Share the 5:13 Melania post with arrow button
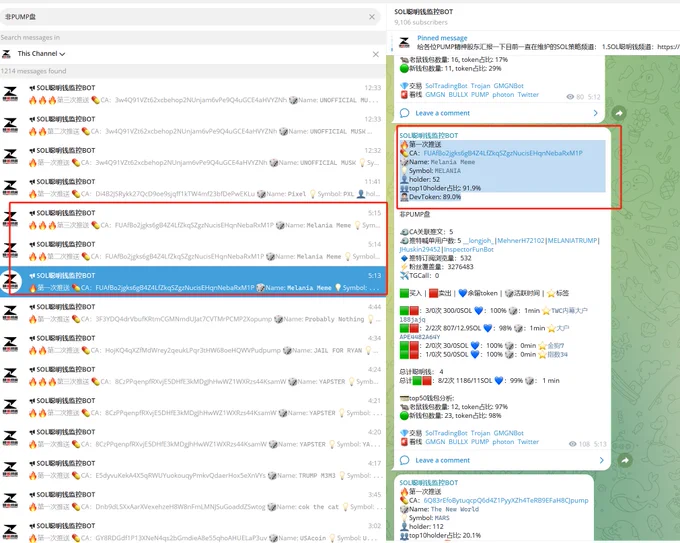The image size is (680, 543). tap(624, 460)
